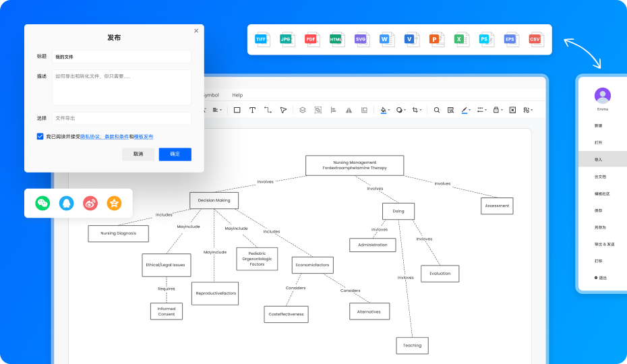Select the Rectangle shape tool
Screen dimensions: 627x364
[237, 110]
